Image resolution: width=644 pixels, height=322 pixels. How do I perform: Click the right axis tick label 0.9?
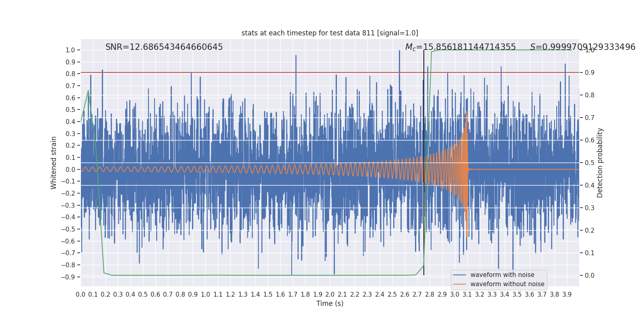[x=590, y=73]
